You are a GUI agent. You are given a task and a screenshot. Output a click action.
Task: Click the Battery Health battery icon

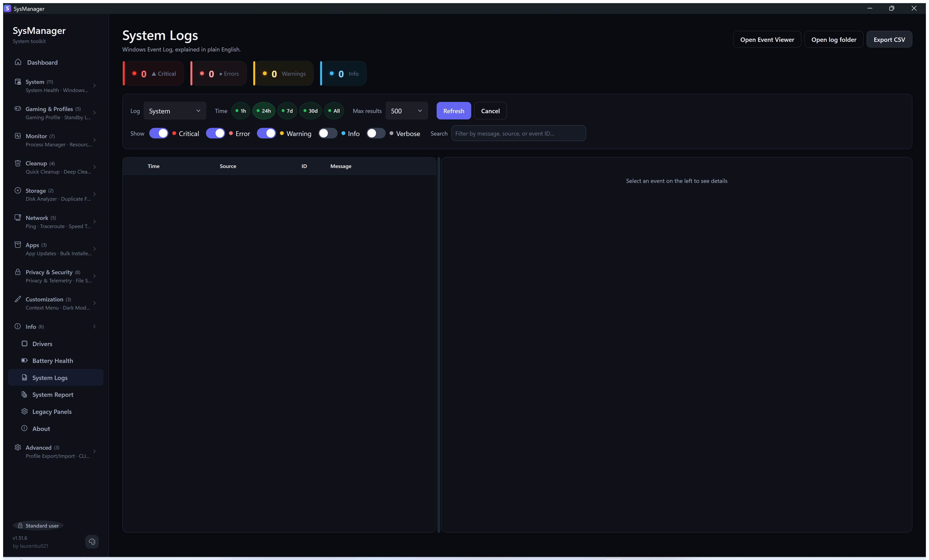(x=25, y=360)
